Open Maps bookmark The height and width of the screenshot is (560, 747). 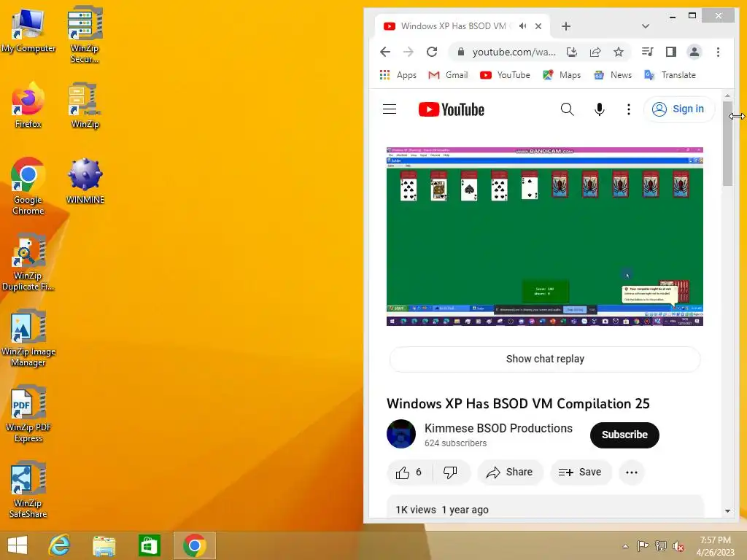(562, 75)
